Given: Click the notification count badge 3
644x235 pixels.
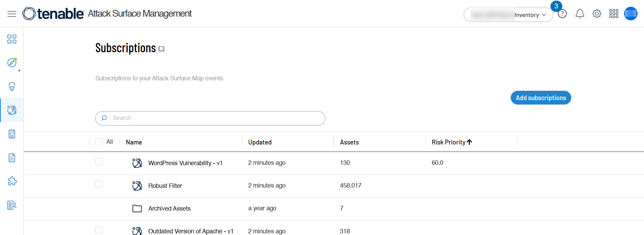Looking at the screenshot, I should pyautogui.click(x=556, y=6).
